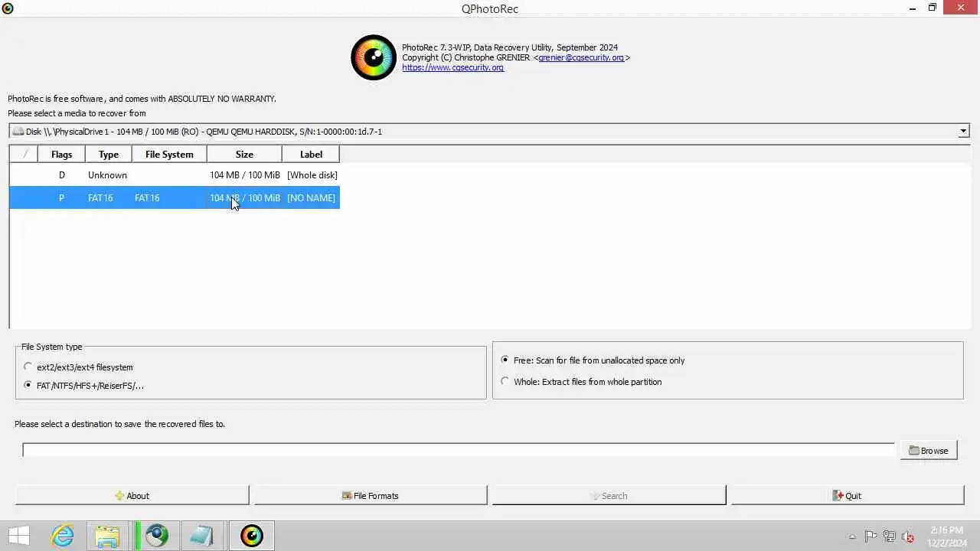The height and width of the screenshot is (551, 980).
Task: Open Internet Explorer from the taskbar
Action: pyautogui.click(x=62, y=536)
